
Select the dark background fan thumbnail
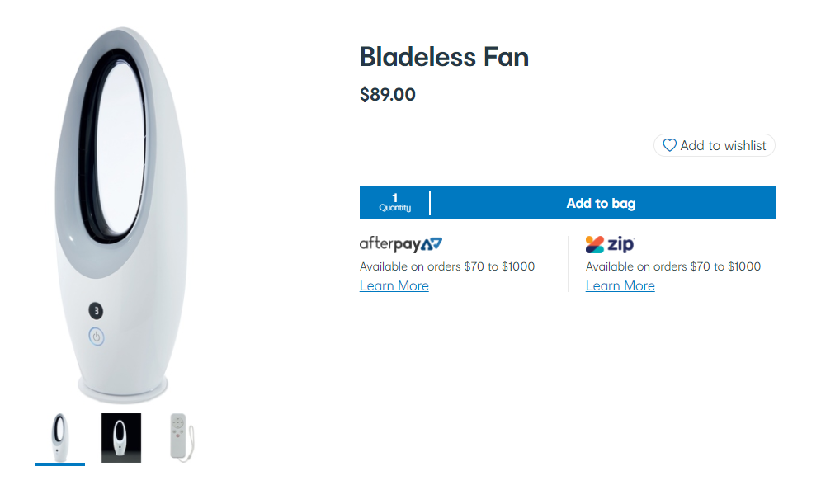click(x=121, y=436)
